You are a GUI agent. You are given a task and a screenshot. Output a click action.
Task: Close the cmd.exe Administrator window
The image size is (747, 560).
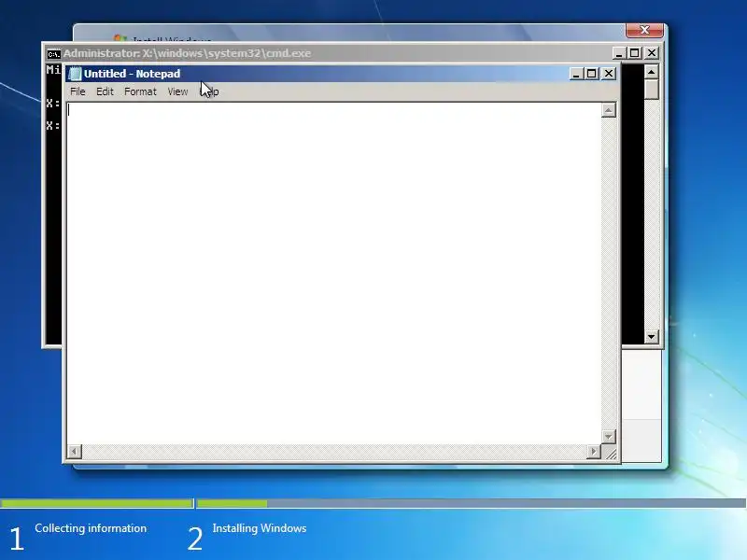tap(652, 53)
